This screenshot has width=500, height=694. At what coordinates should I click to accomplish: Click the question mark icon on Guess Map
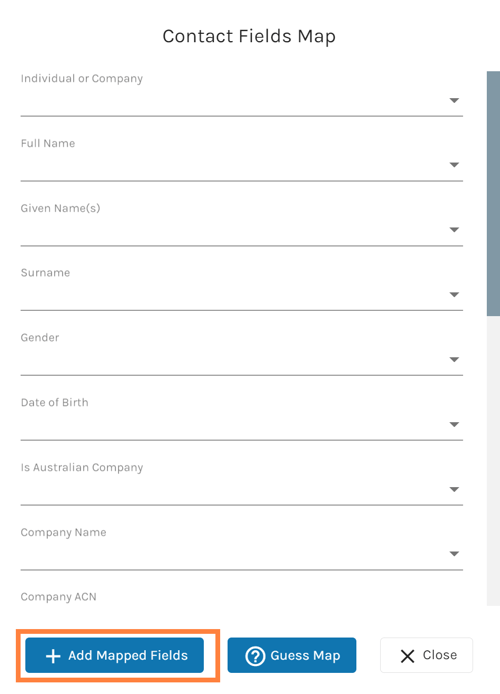(255, 656)
